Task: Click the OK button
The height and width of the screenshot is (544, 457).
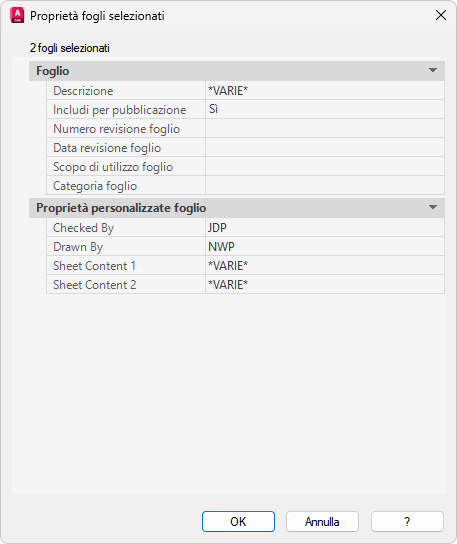Action: coord(238,521)
